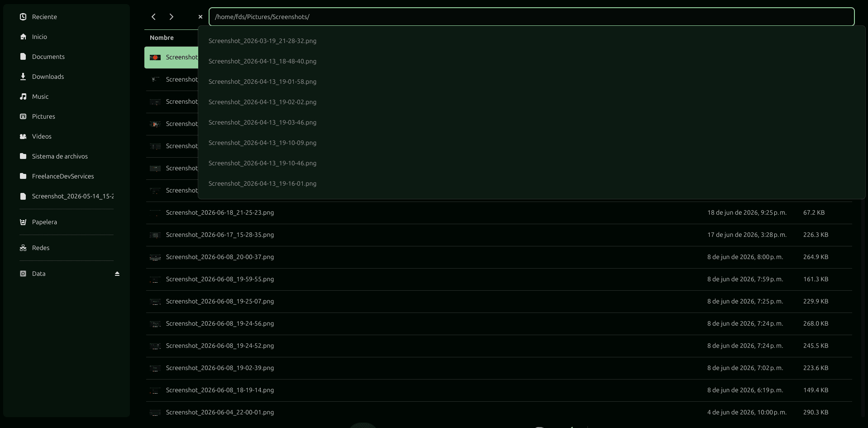Click the path input field
The height and width of the screenshot is (428, 868).
click(x=531, y=17)
